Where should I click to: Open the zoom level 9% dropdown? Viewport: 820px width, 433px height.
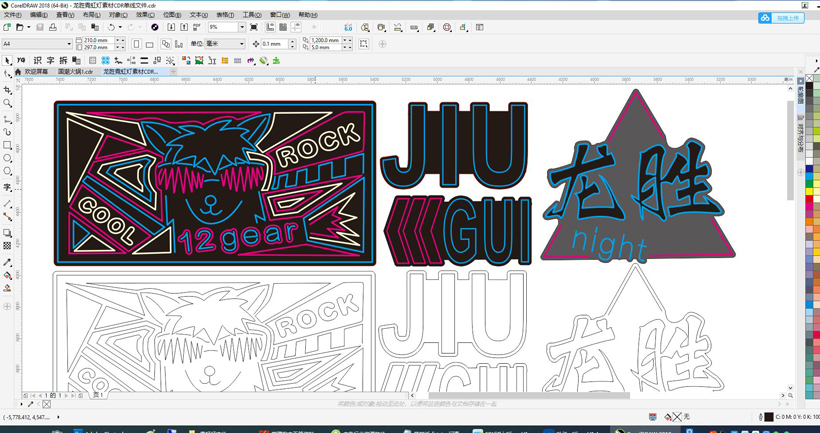click(242, 27)
